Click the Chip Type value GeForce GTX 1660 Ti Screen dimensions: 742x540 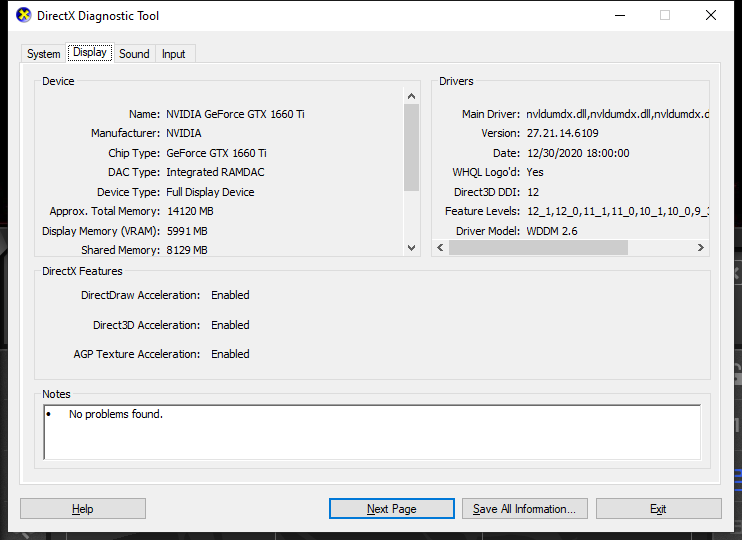click(216, 153)
